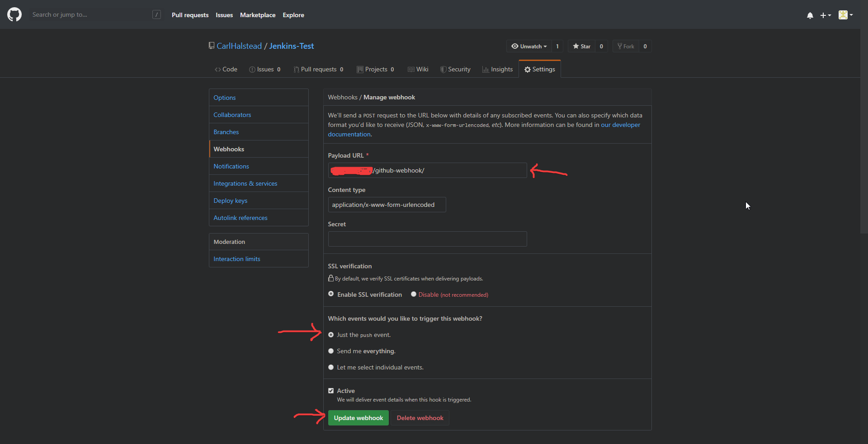Open Interaction limits settings
This screenshot has width=868, height=444.
coord(259,259)
